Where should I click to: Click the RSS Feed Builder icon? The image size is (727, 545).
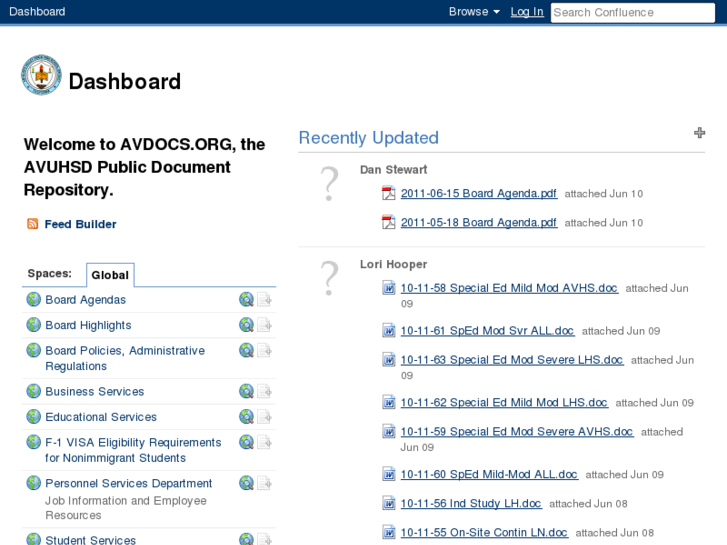pos(32,224)
